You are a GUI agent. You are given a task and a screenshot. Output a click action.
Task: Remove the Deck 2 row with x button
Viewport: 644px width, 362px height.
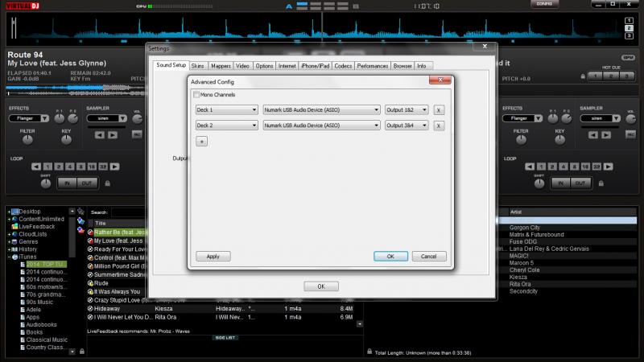pyautogui.click(x=439, y=125)
